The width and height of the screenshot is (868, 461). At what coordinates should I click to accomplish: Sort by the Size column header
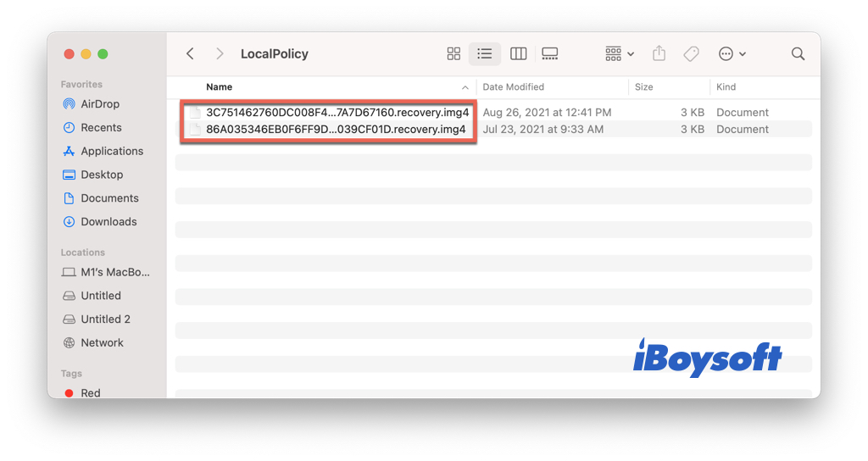click(644, 87)
